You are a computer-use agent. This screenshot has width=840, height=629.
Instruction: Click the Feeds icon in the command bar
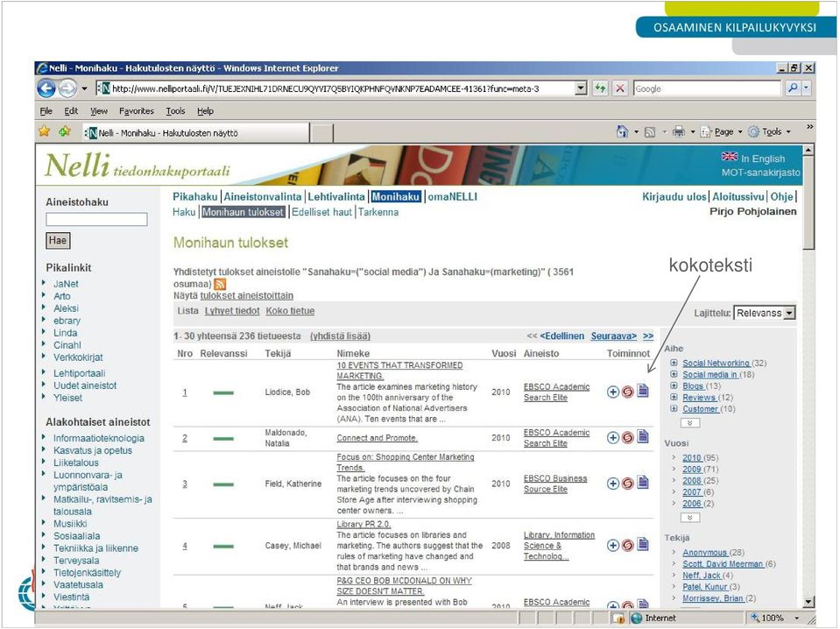[x=650, y=131]
